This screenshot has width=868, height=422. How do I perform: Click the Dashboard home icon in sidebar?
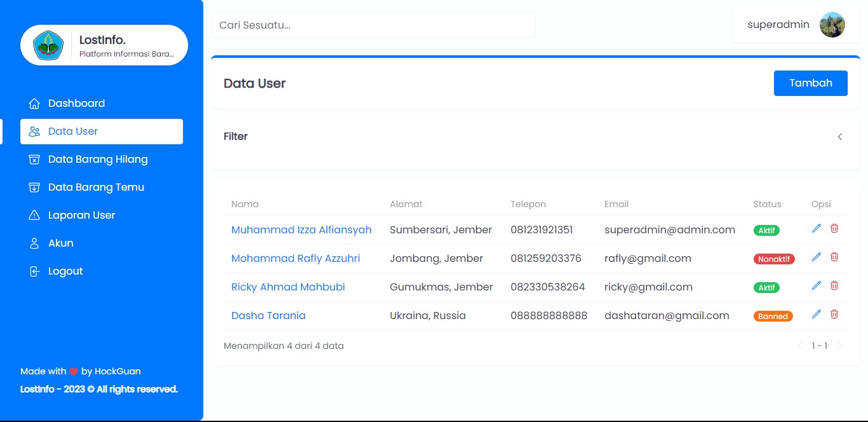click(x=34, y=104)
